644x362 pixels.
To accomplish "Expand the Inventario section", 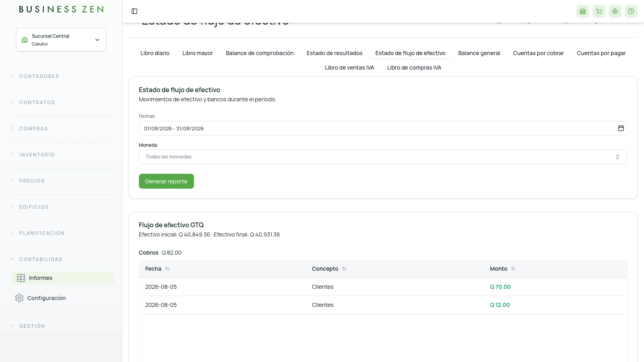I will (x=61, y=154).
